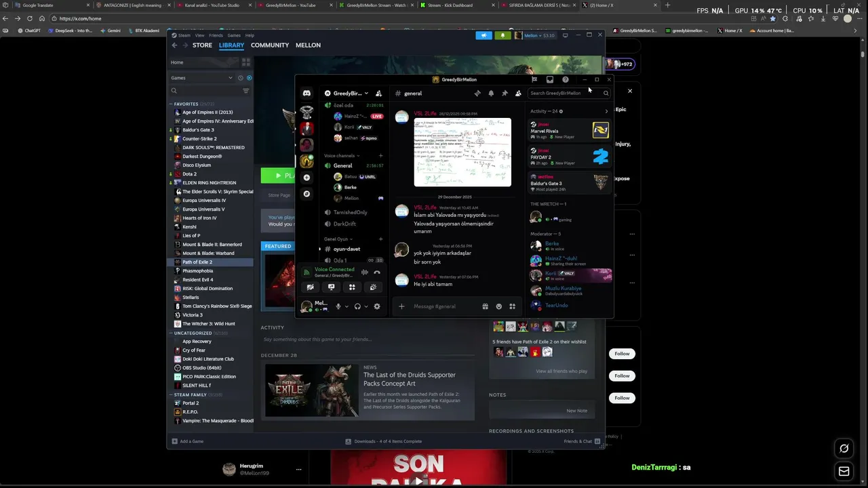The image size is (868, 488).
Task: Go back arrow in Steam navigation
Action: click(x=174, y=45)
